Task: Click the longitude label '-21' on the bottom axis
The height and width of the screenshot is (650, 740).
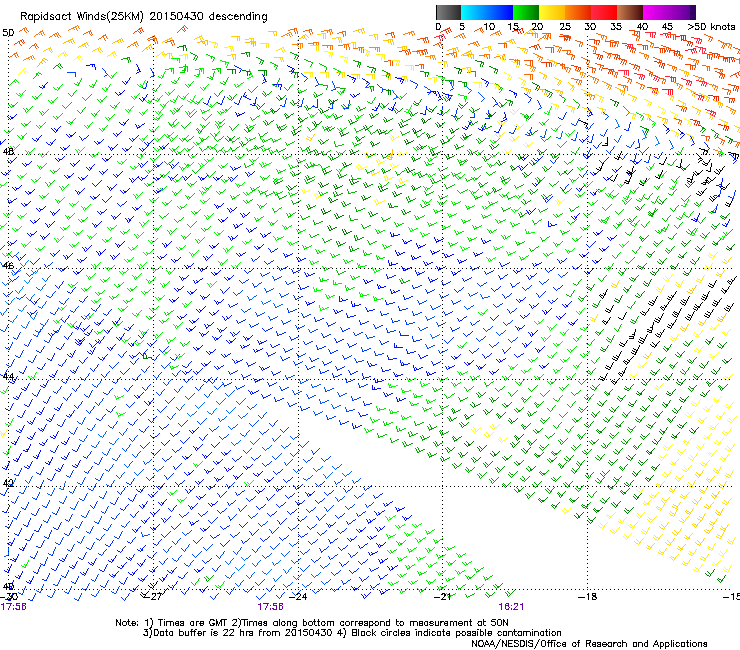Action: (442, 597)
